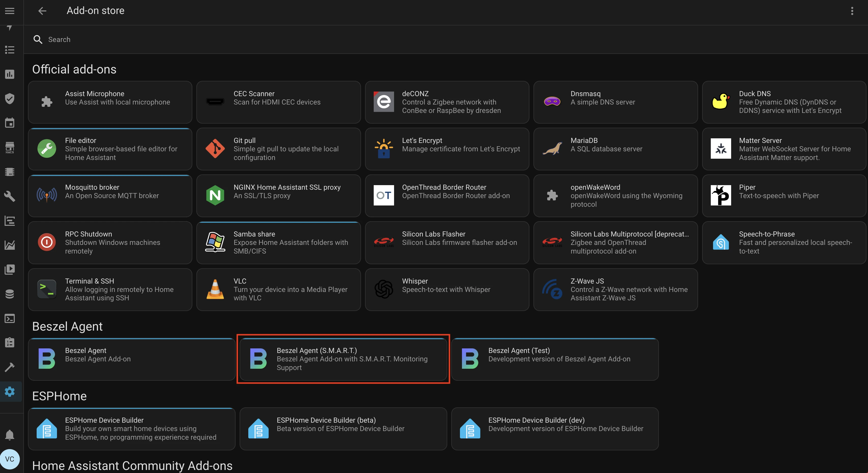Click the Whisper OpenAI logo icon
The image size is (868, 473).
coord(383,289)
